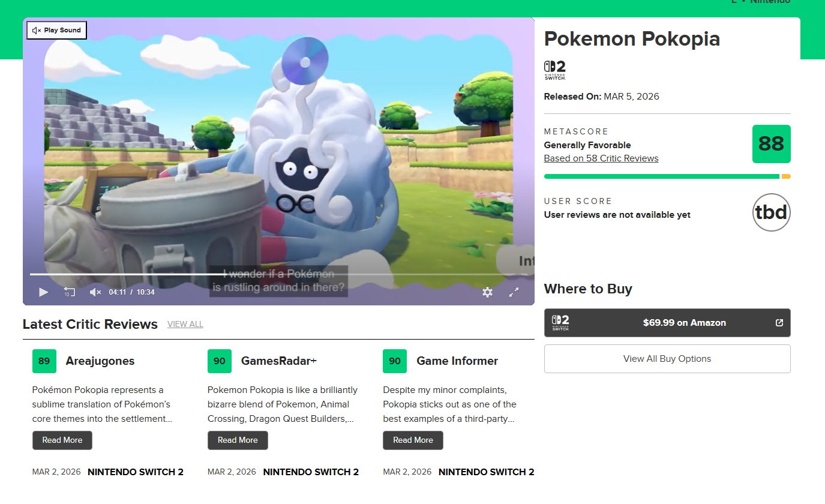Click the Areajugones 89 score badge
The width and height of the screenshot is (825, 504).
coord(44,361)
